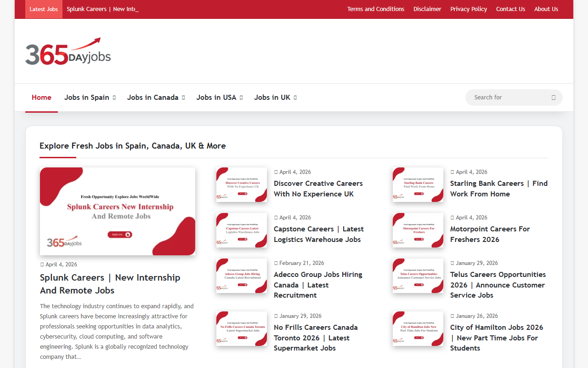Click the Splunk article excerpt paragraph
The image size is (588, 368).
(x=117, y=331)
